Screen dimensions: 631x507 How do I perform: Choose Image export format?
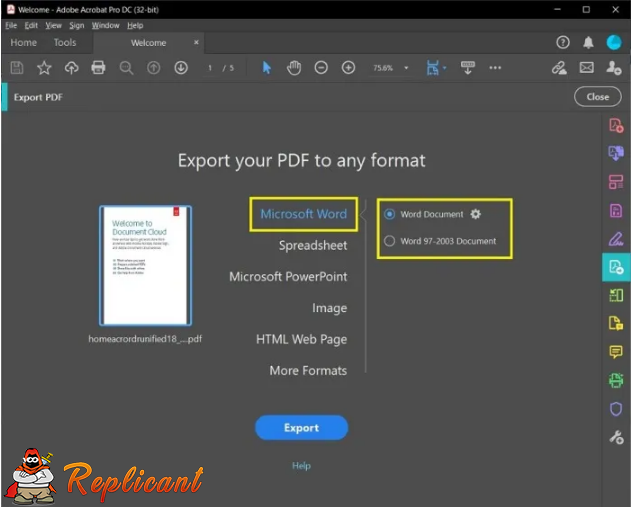pos(329,308)
